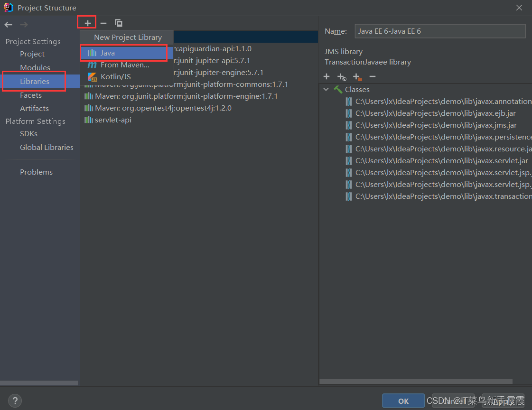532x410 pixels.
Task: Click the attach from URL plus-globe icon
Action: 342,76
